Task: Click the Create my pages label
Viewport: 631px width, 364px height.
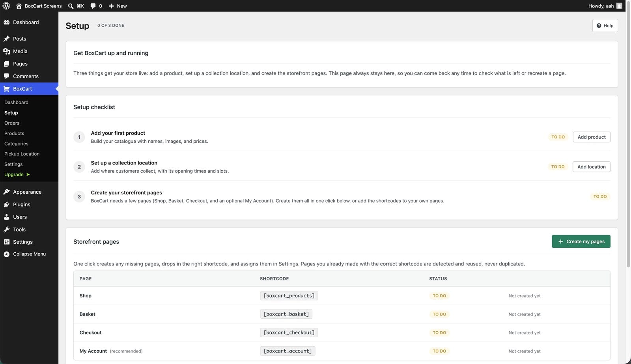Action: pyautogui.click(x=585, y=241)
